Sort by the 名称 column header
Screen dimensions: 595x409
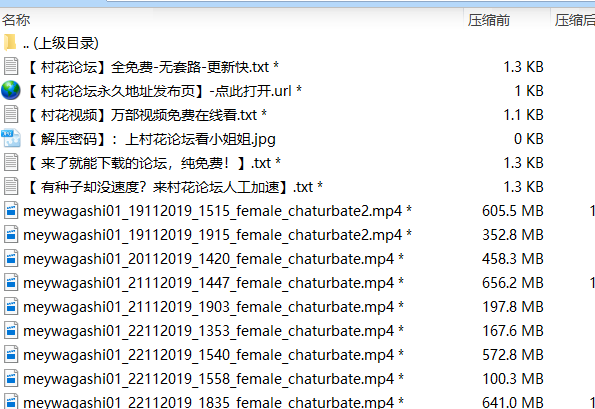(x=16, y=20)
